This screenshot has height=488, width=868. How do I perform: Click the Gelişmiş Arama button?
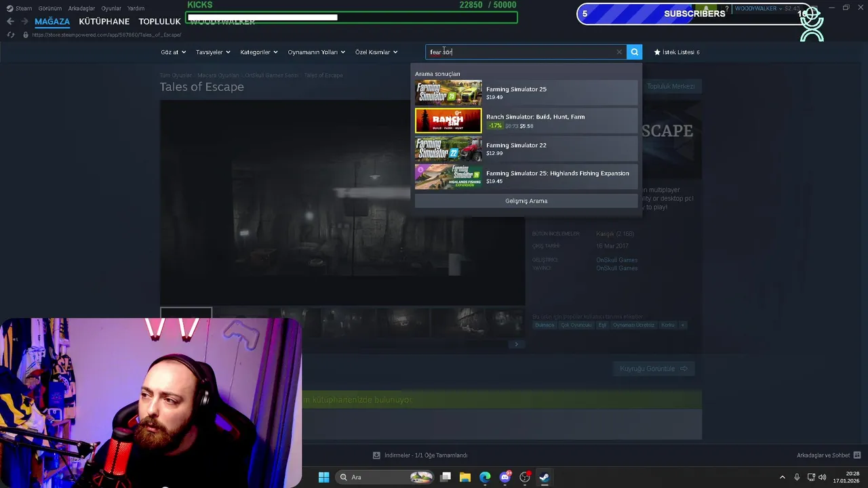(x=526, y=201)
